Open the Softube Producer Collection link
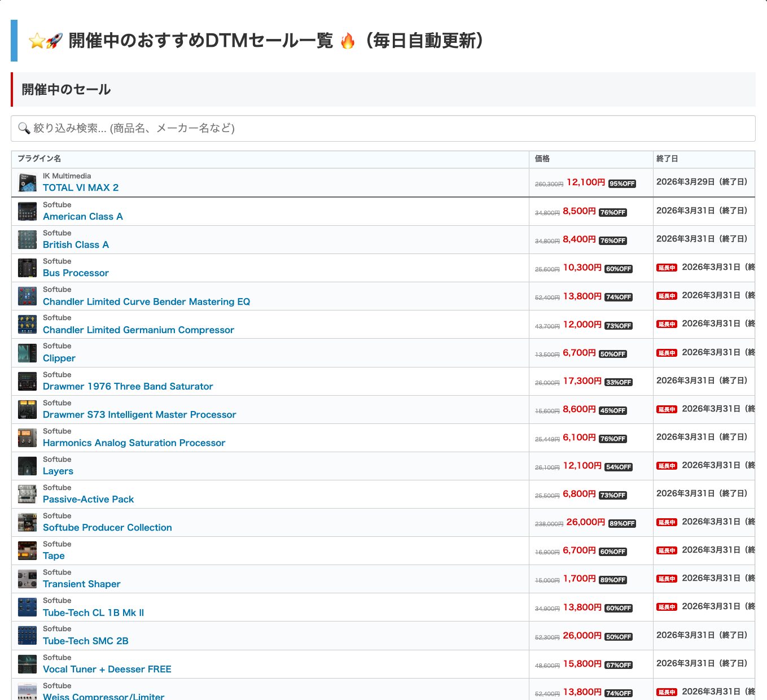Viewport: 767px width, 700px height. 107,528
